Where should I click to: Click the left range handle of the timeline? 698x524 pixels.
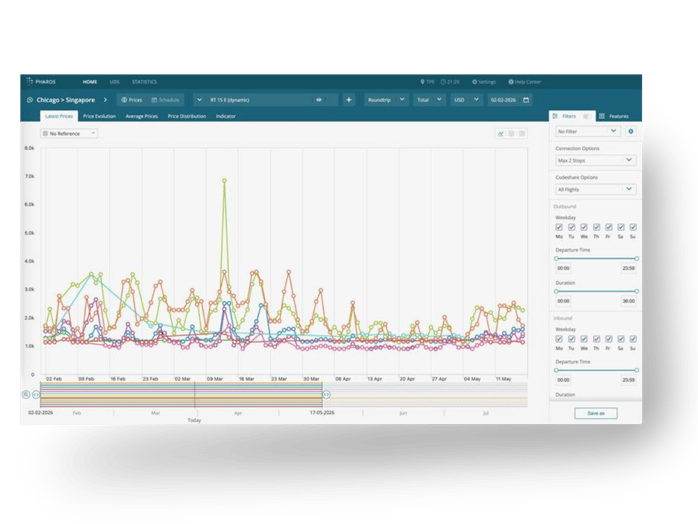coord(36,394)
